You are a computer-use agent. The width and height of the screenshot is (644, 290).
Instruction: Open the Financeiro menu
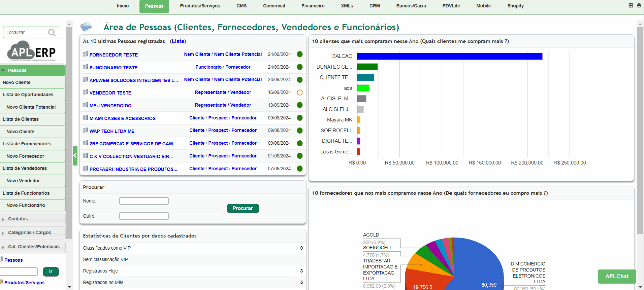tap(313, 6)
